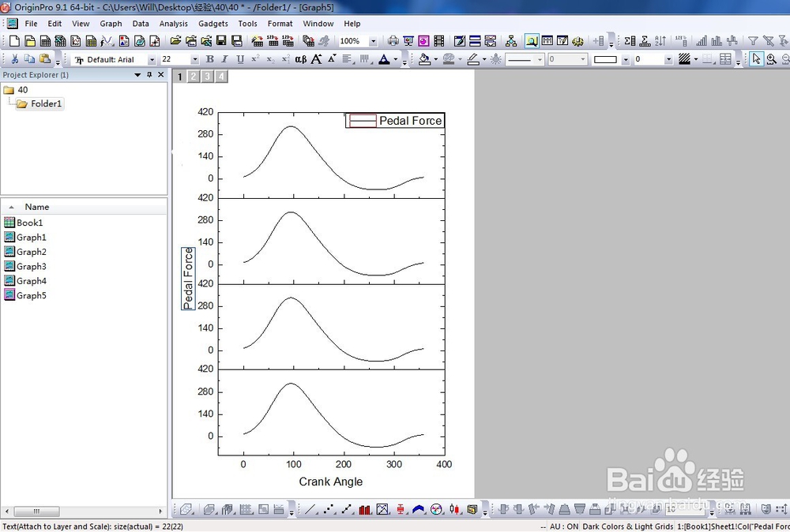Open the font color dropdown arrow
The width and height of the screenshot is (790, 532).
396,59
